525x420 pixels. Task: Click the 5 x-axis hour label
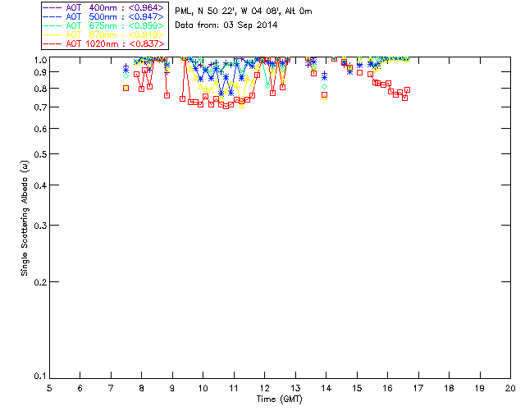click(x=49, y=388)
